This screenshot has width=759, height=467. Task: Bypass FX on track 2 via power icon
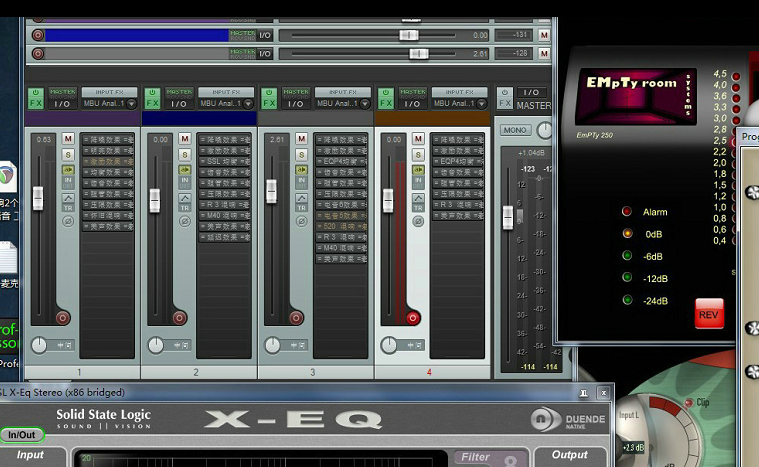point(152,92)
